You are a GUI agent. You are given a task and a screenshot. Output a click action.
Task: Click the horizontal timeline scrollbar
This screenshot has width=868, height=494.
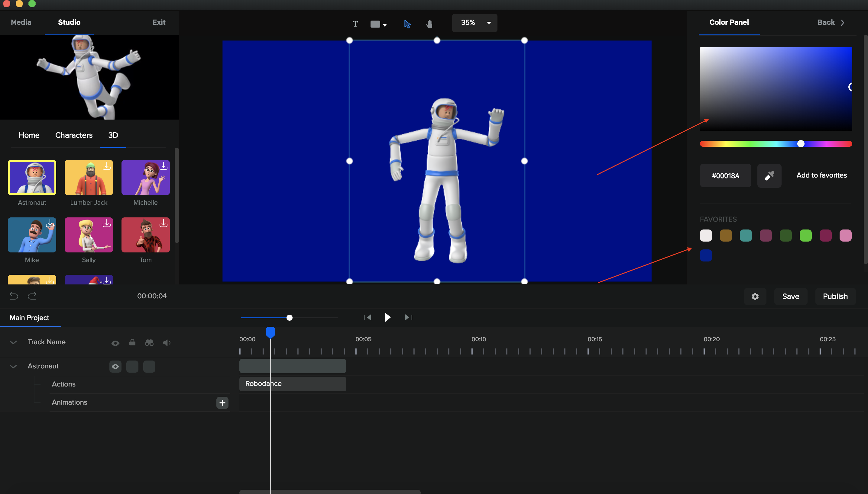point(330,492)
